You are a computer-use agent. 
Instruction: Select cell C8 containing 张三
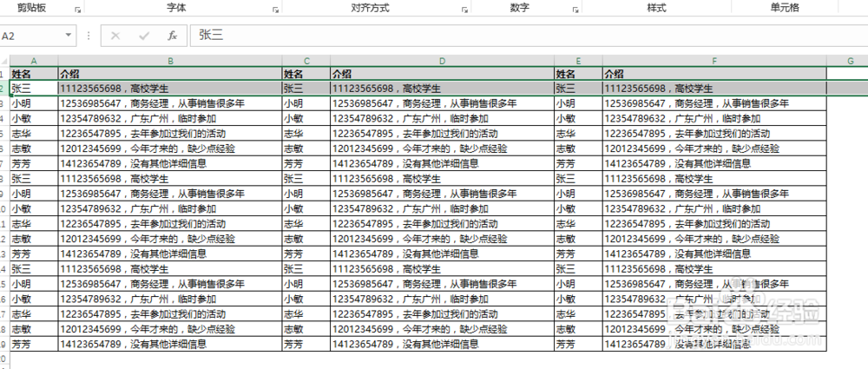click(306, 178)
